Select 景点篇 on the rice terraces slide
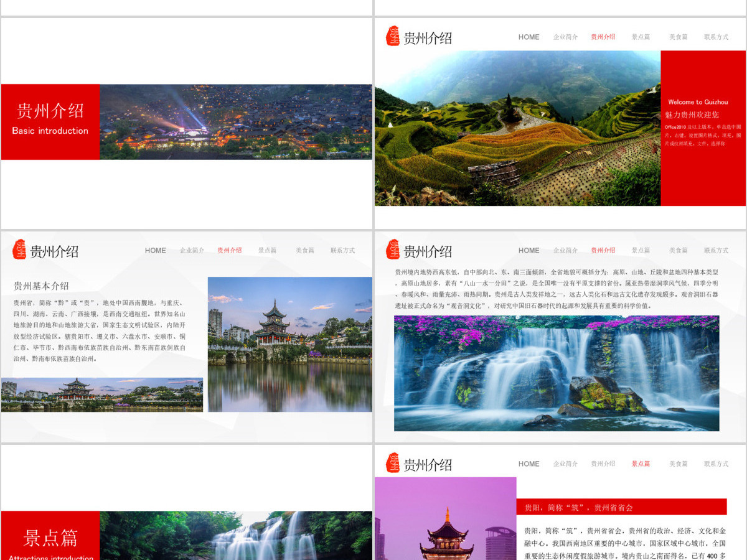Viewport: 747px width, 560px height. (x=641, y=37)
